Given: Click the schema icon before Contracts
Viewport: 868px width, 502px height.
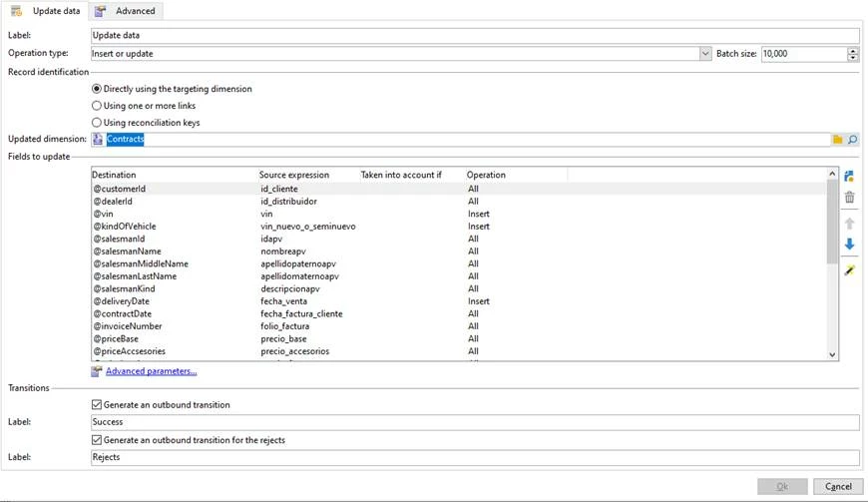Looking at the screenshot, I should 98,140.
